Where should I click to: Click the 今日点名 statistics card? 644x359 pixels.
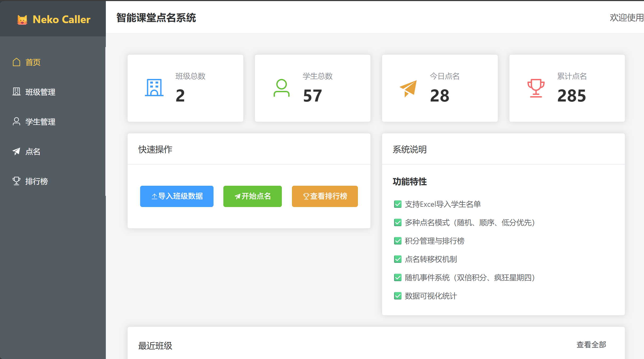(440, 88)
